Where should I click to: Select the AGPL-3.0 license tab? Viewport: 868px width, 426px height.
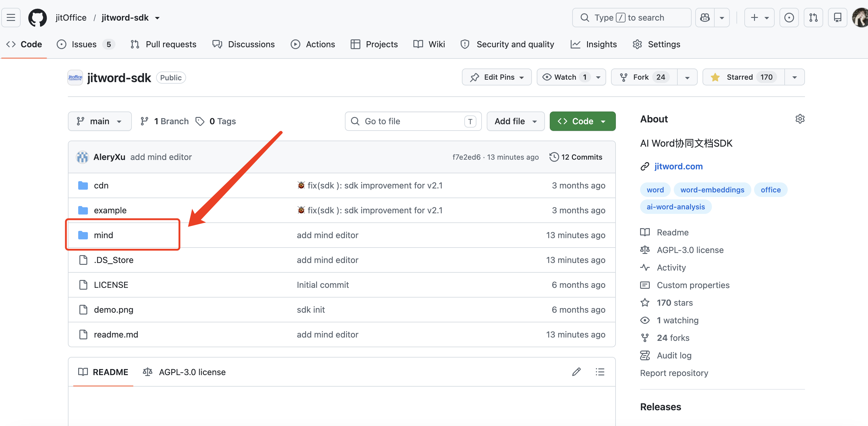coord(184,372)
